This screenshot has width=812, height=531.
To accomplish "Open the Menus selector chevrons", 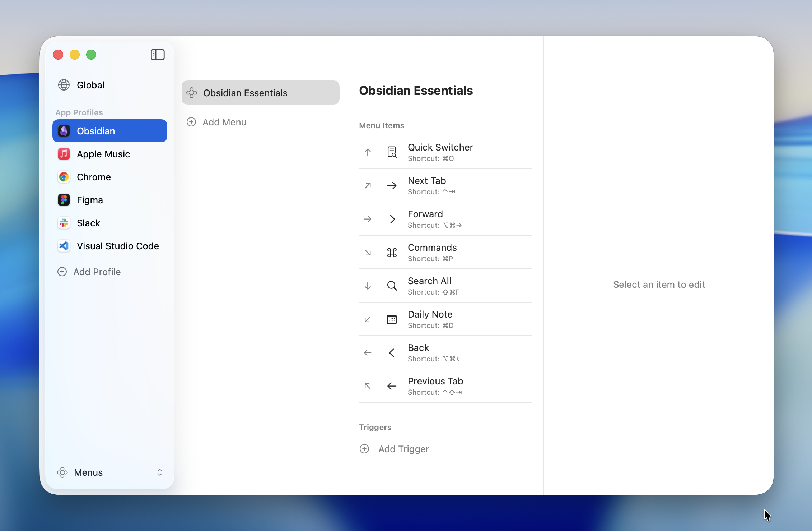I will 160,472.
